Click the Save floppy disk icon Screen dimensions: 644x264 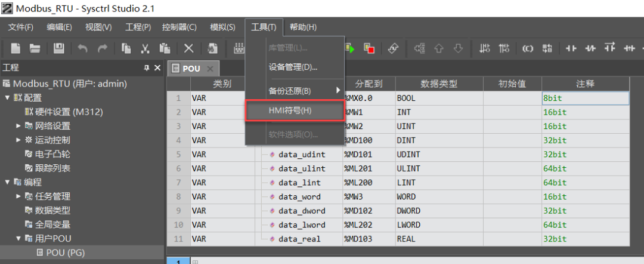coord(58,48)
